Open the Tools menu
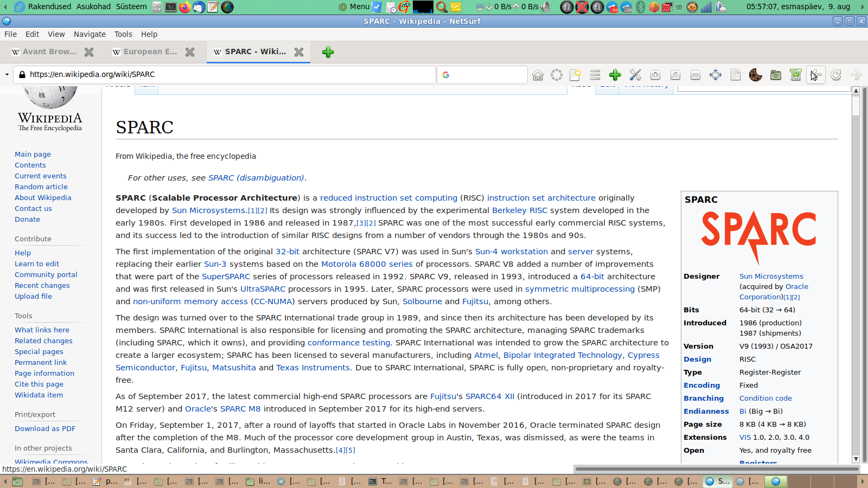This screenshot has width=868, height=488. click(123, 34)
